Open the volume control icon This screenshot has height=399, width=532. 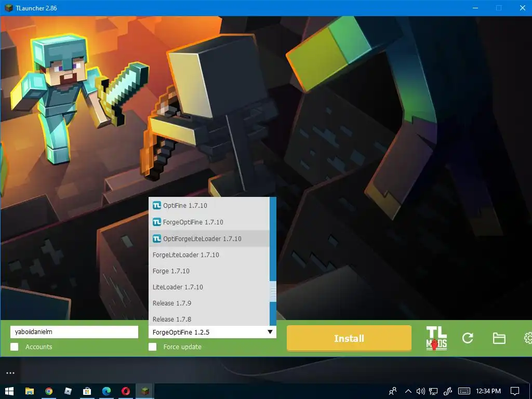tap(421, 391)
